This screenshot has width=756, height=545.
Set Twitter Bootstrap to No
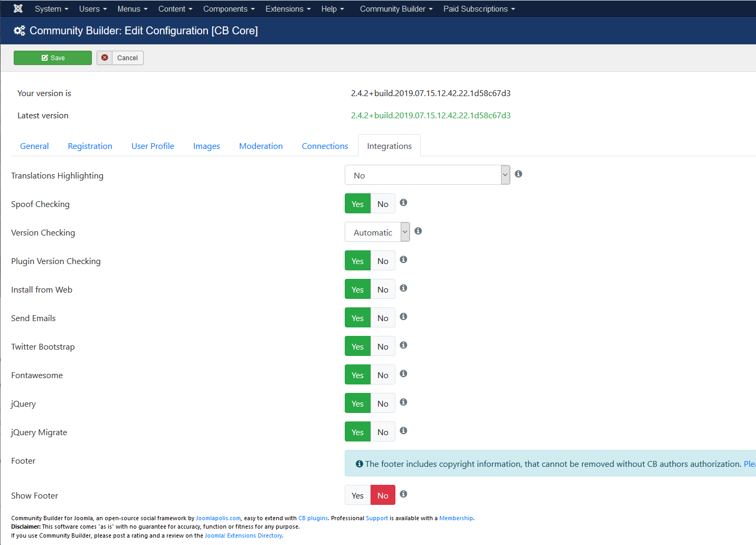pos(383,346)
